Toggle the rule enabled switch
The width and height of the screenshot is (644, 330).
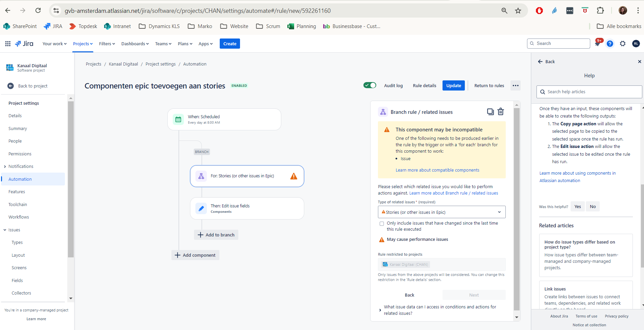[x=370, y=85]
